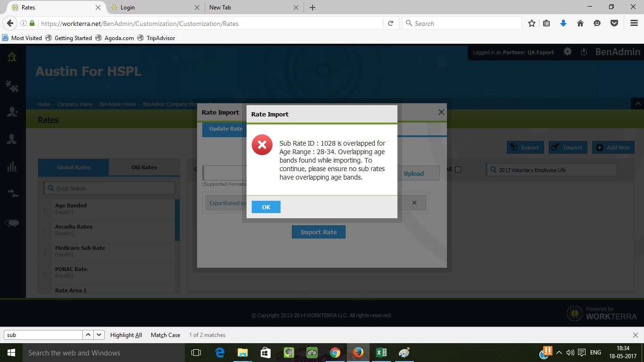This screenshot has width=644, height=362.
Task: Click the single user icon in sidebar
Action: point(12,139)
